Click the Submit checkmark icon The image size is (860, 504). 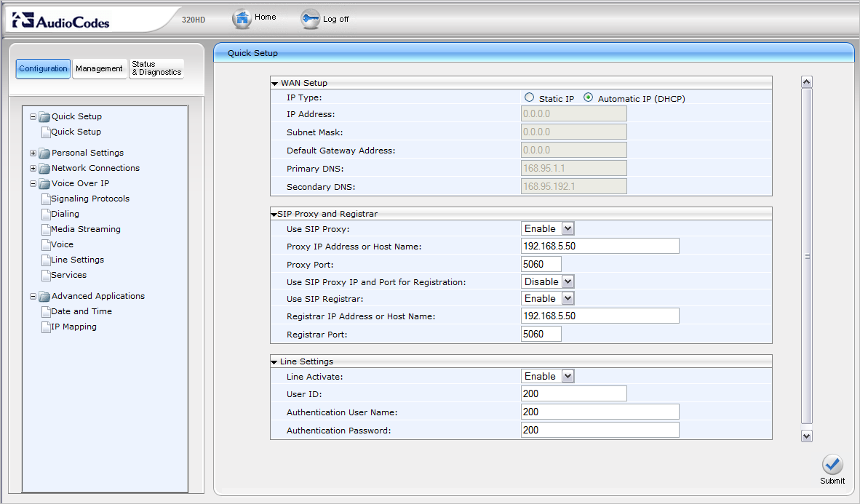point(832,465)
